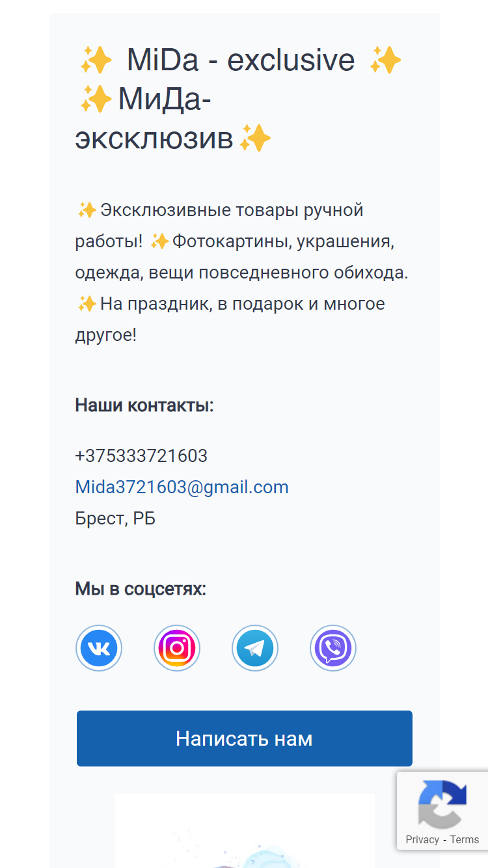
Task: Click the description paragraph about handmade goods
Action: point(242,273)
